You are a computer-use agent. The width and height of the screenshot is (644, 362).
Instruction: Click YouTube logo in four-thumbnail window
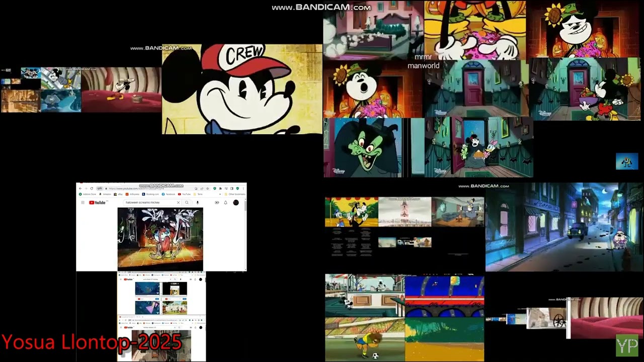point(128,280)
